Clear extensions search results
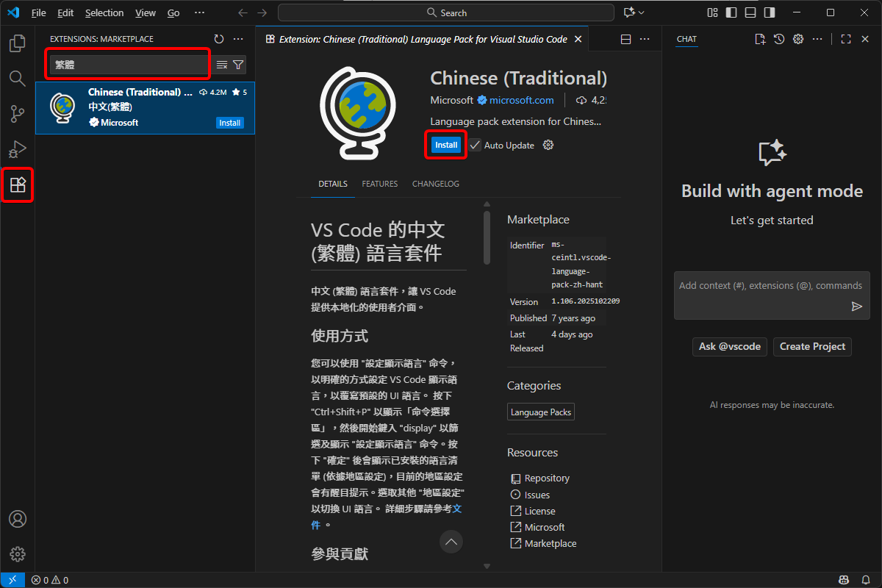The height and width of the screenshot is (588, 882). (x=222, y=65)
